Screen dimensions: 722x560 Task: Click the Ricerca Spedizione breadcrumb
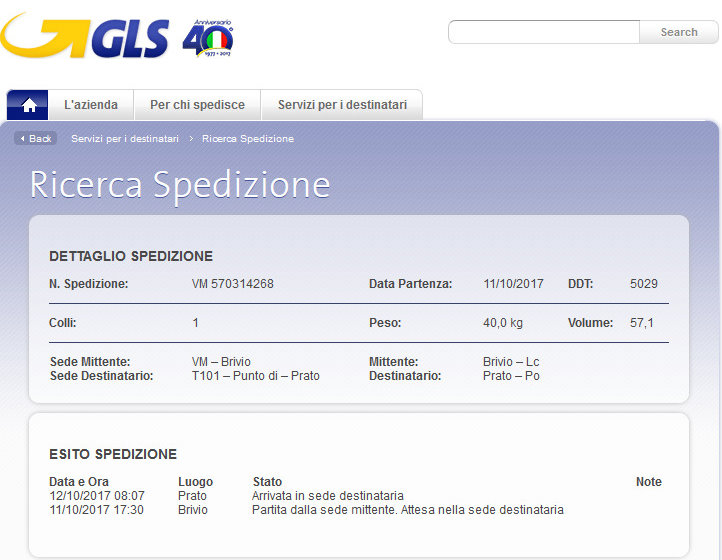coord(248,139)
